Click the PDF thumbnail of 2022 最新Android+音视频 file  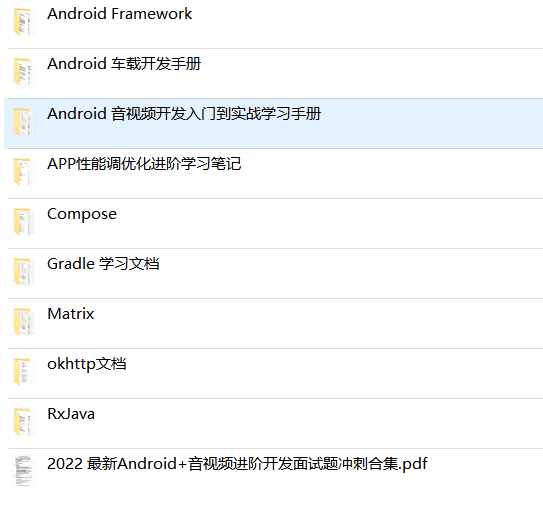click(x=24, y=471)
